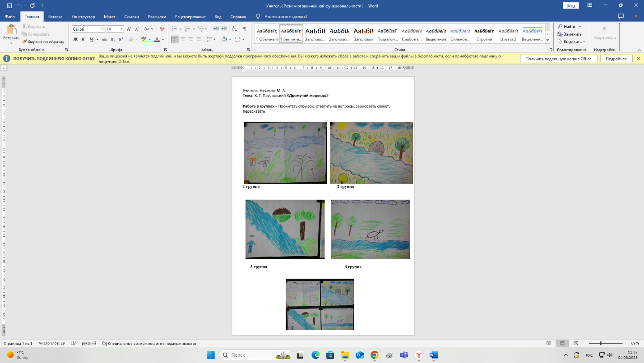644x363 pixels.
Task: Switch to Web Layout view in status bar
Action: click(575, 344)
